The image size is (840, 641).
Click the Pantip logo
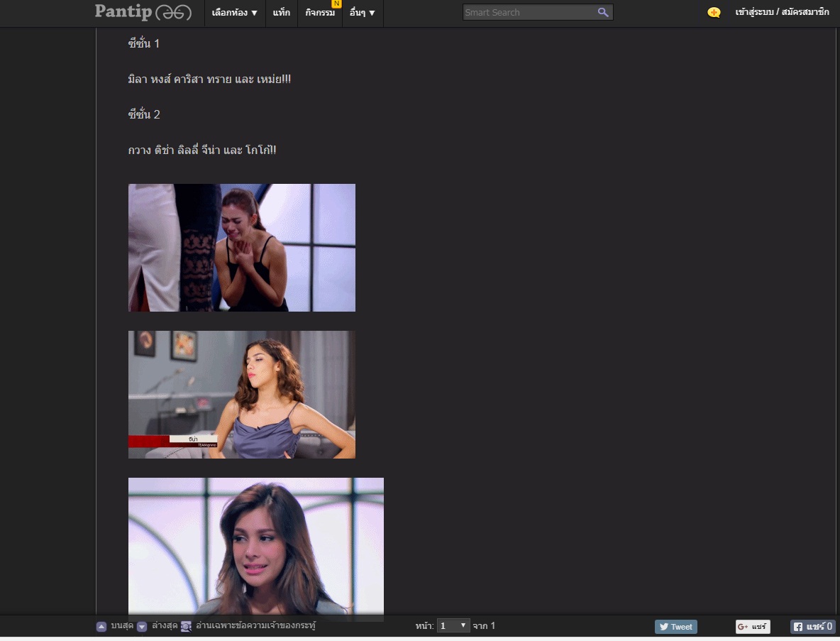(x=143, y=12)
